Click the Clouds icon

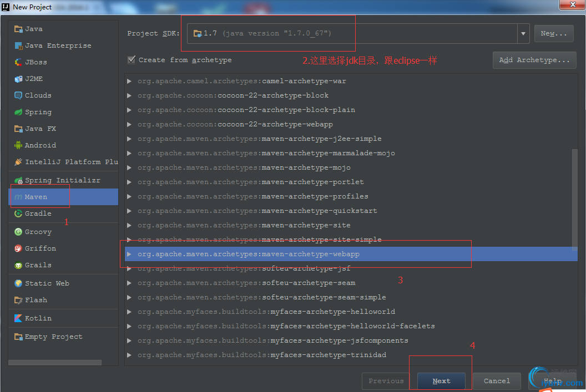(x=18, y=95)
